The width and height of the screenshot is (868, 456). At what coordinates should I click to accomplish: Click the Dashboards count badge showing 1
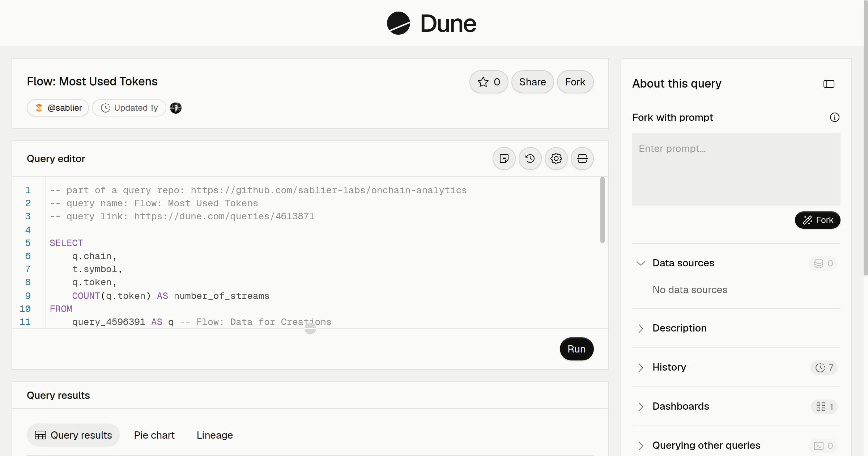pyautogui.click(x=824, y=406)
